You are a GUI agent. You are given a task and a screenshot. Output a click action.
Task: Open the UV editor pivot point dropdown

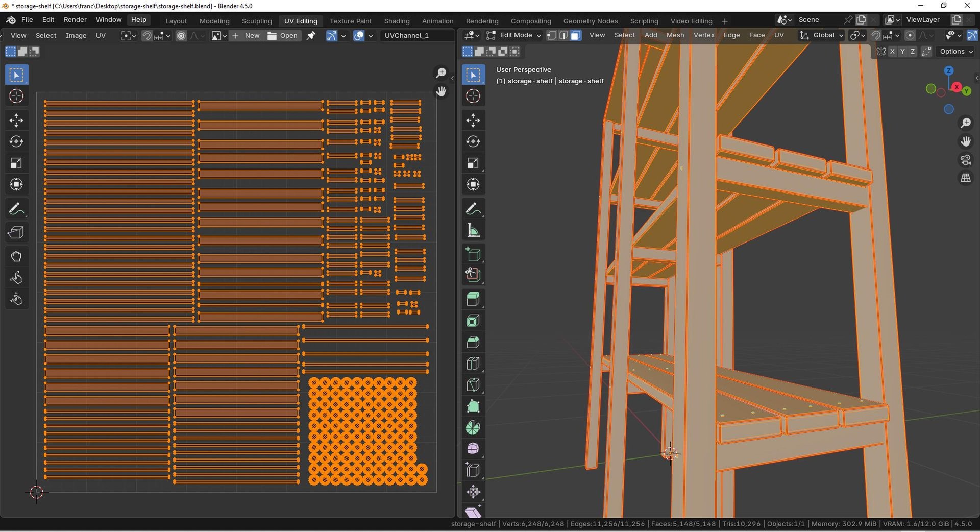click(128, 36)
